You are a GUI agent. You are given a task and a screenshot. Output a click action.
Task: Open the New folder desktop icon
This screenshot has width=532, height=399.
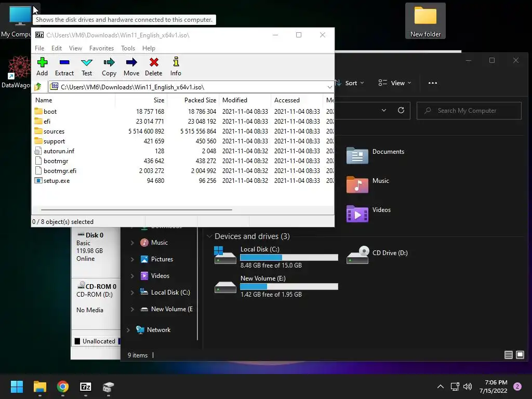coord(425,21)
